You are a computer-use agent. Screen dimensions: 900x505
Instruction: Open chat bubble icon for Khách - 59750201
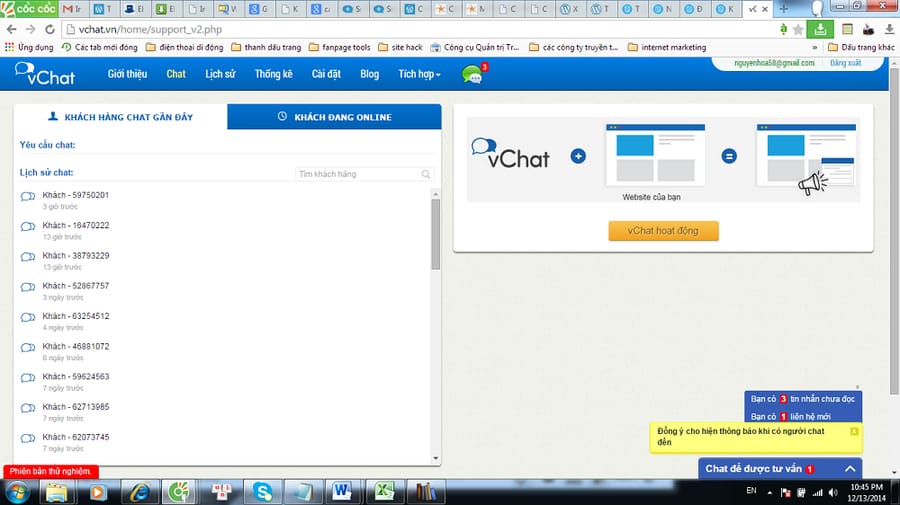(28, 197)
